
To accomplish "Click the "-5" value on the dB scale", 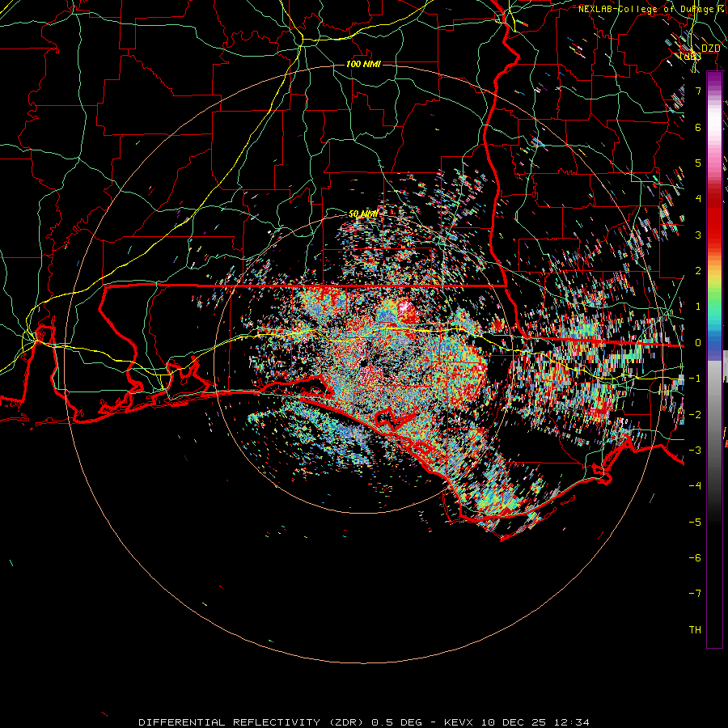I will 695,523.
